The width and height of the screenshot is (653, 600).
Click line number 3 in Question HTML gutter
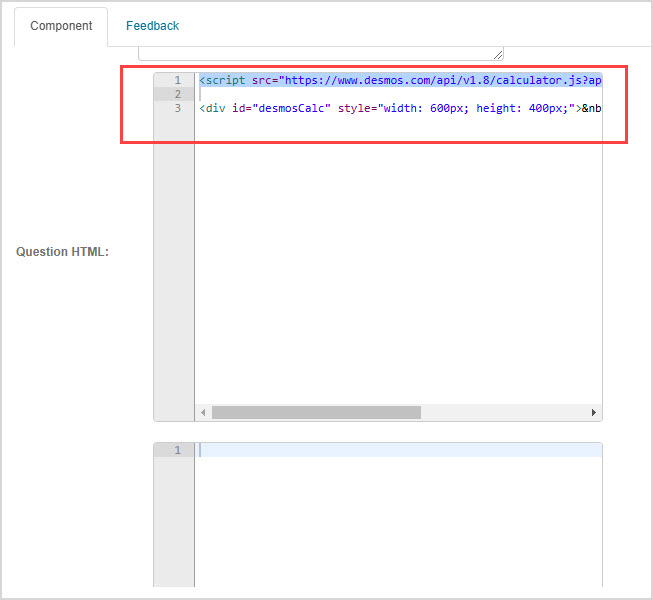[177, 108]
